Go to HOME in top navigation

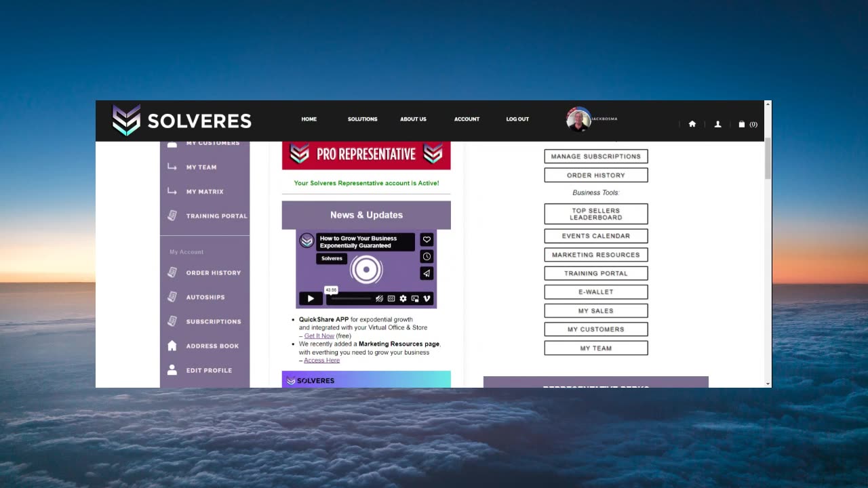coord(309,119)
